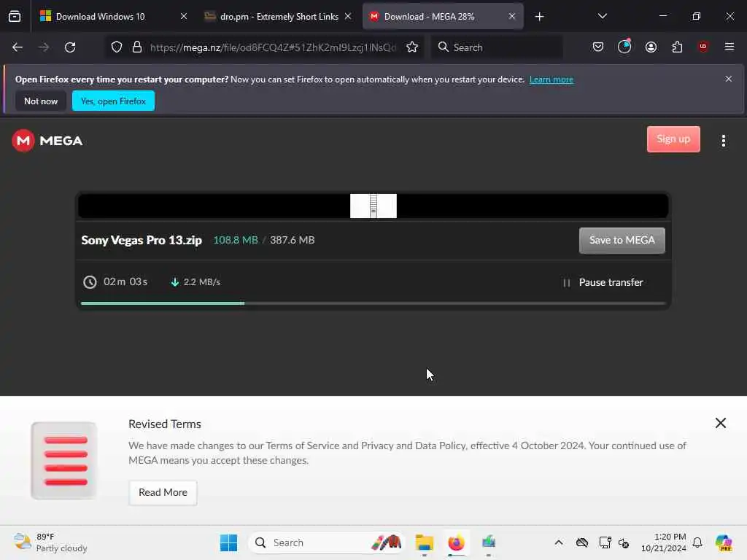The height and width of the screenshot is (560, 747).
Task: Go forward one page with the forward arrow
Action: [x=44, y=47]
